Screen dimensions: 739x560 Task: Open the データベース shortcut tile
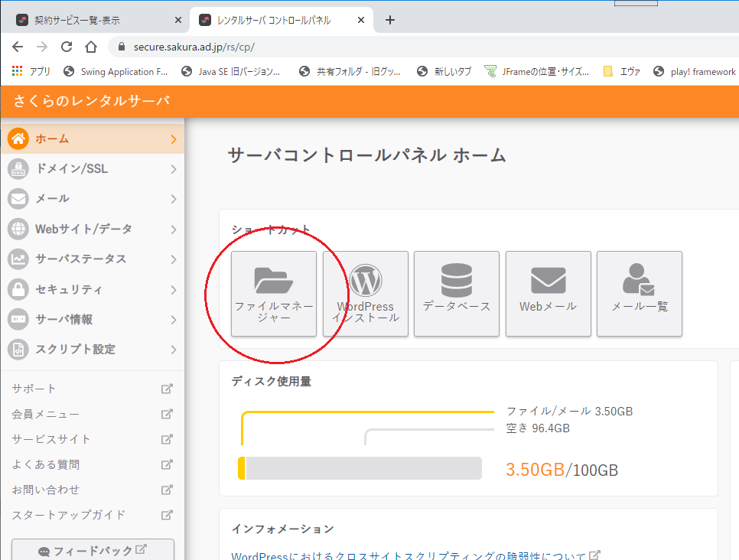pos(457,294)
